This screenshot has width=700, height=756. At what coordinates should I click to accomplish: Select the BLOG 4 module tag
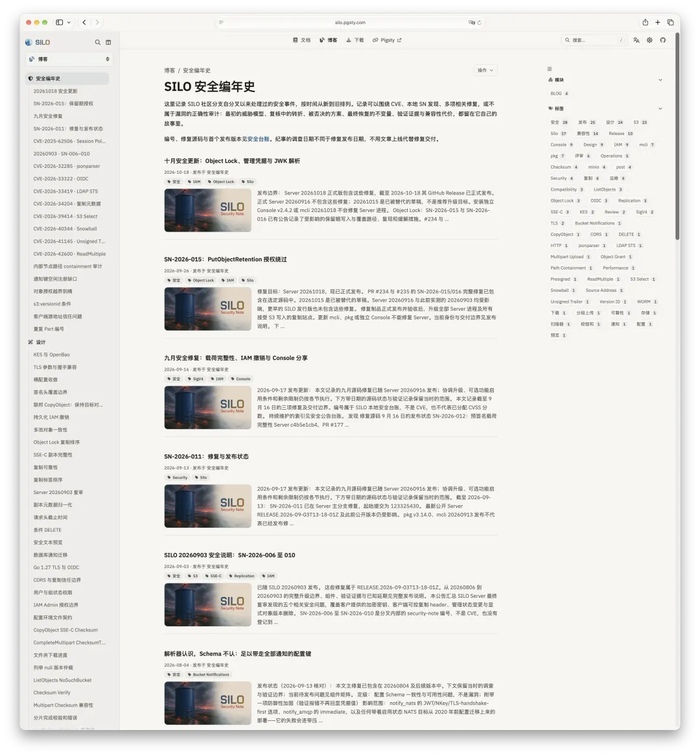coord(559,93)
